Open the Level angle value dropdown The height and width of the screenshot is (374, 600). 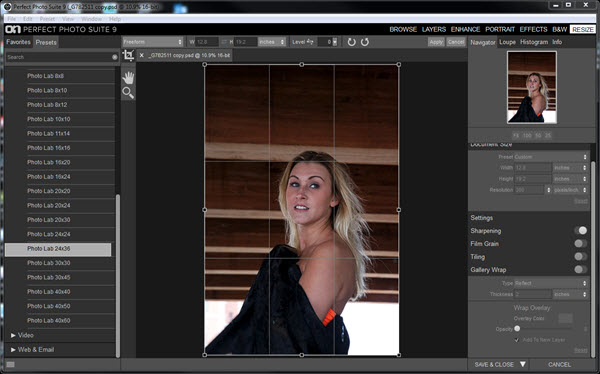click(335, 42)
